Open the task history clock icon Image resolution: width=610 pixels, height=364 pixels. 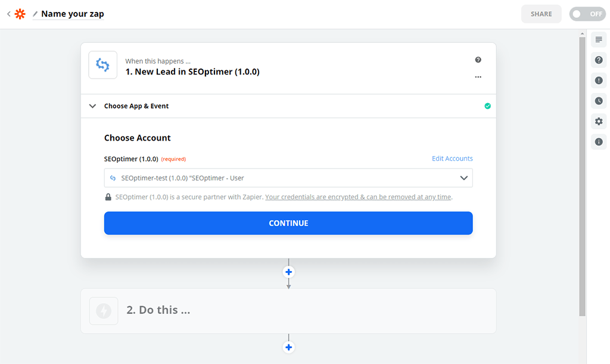tap(599, 101)
